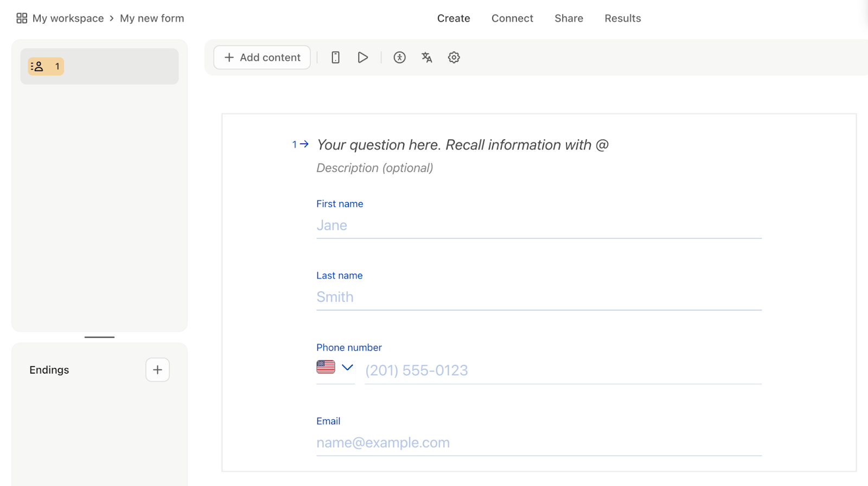Switch to the Connect tab
Viewport: 868px width, 486px height.
(x=512, y=18)
